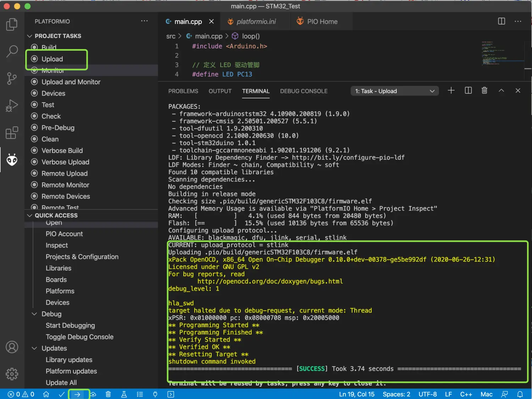Viewport: 532px width, 399px height.
Task: Open PlatformIO sidebar More Actions ellipsis
Action: pyautogui.click(x=144, y=21)
